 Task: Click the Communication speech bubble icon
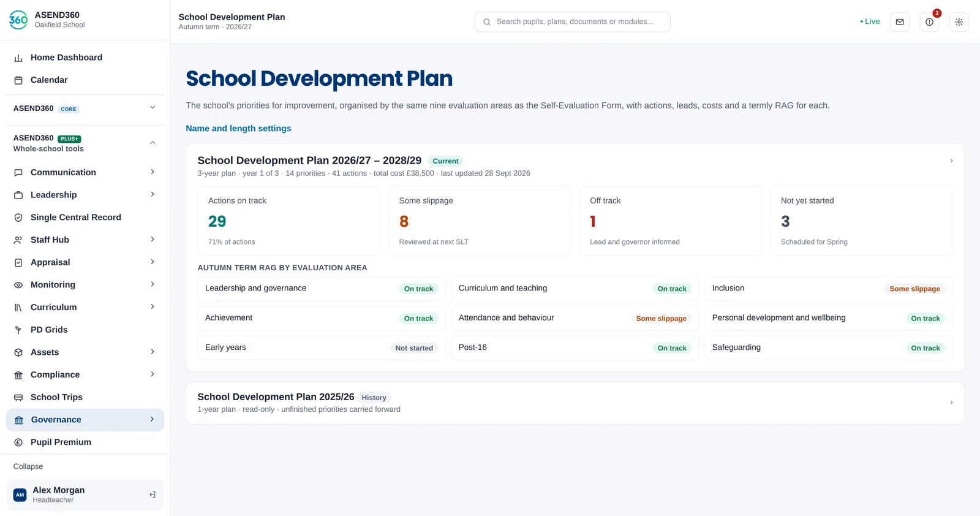click(x=18, y=173)
